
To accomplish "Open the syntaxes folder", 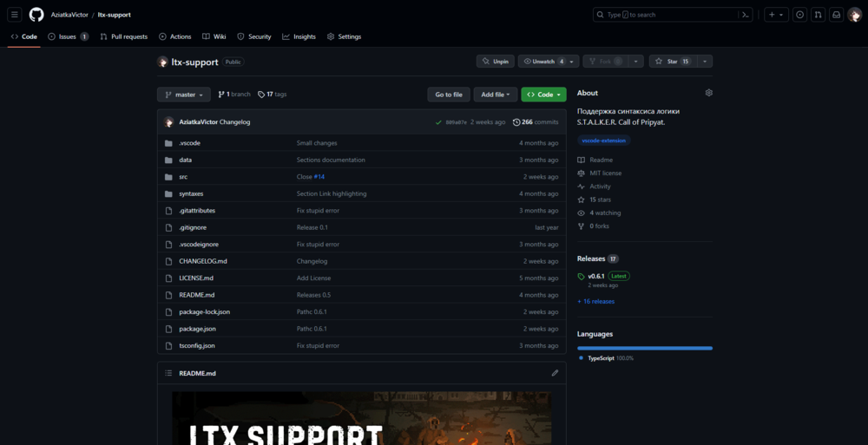I will [x=191, y=193].
